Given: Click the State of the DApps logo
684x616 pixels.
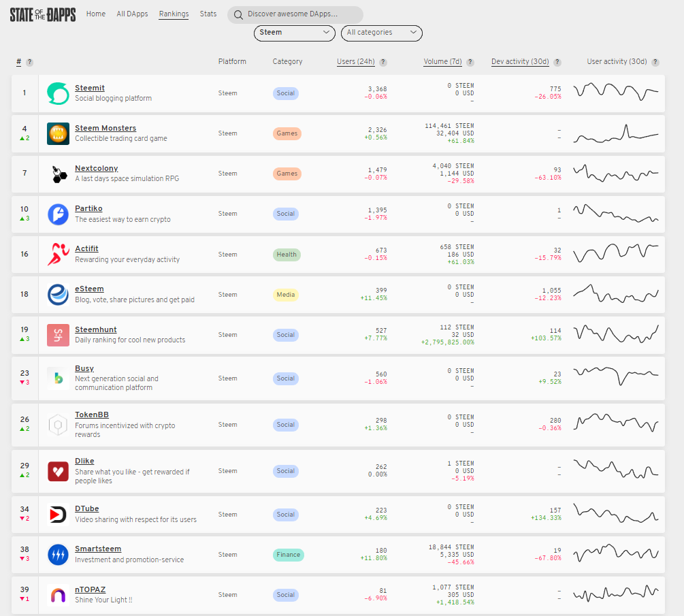Looking at the screenshot, I should (x=43, y=14).
